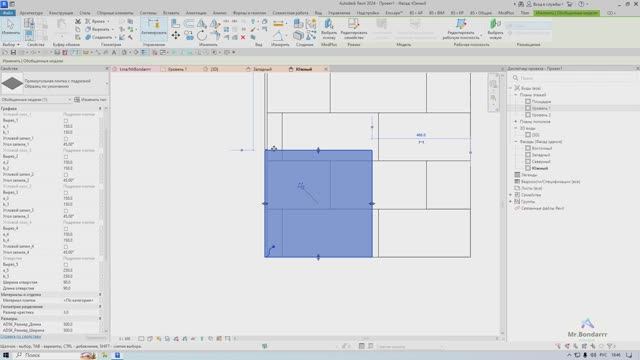Click the Rotate tool icon
This screenshot has height=360, width=640.
[x=202, y=36]
